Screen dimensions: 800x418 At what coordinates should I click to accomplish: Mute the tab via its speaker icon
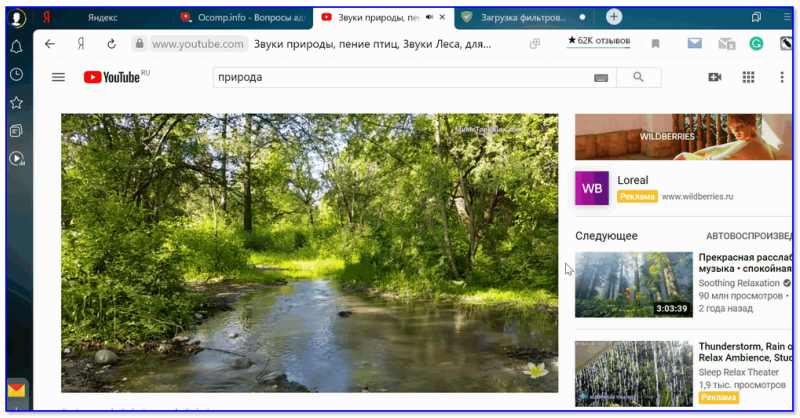point(430,17)
